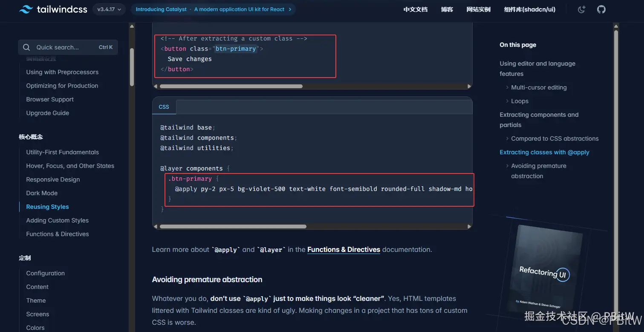644x332 pixels.
Task: Click chevron beside Compared to CSS abstractions
Action: coord(507,139)
